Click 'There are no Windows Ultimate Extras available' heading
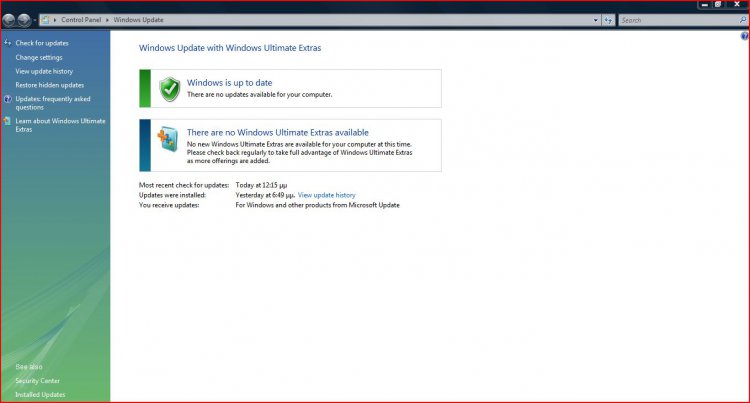The height and width of the screenshot is (403, 750). click(x=277, y=132)
